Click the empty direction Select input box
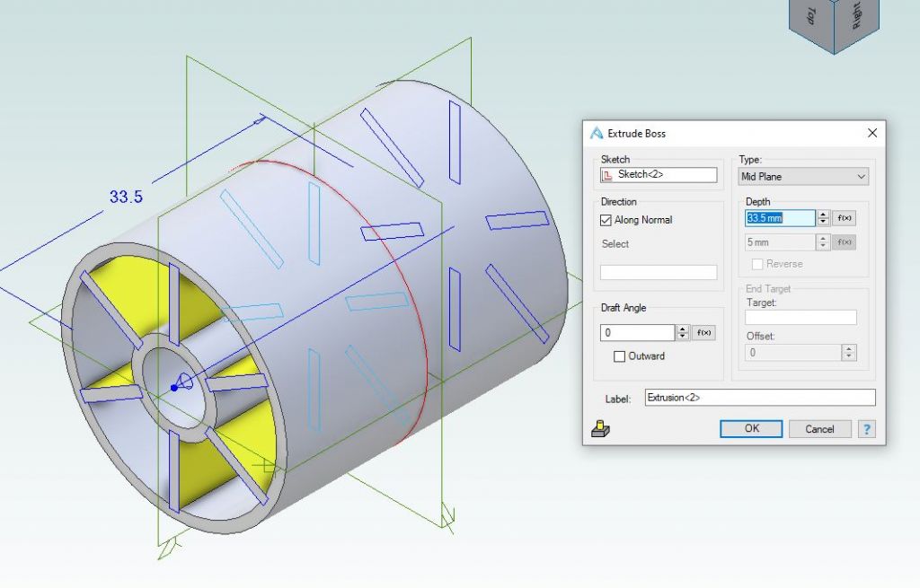 coord(659,273)
